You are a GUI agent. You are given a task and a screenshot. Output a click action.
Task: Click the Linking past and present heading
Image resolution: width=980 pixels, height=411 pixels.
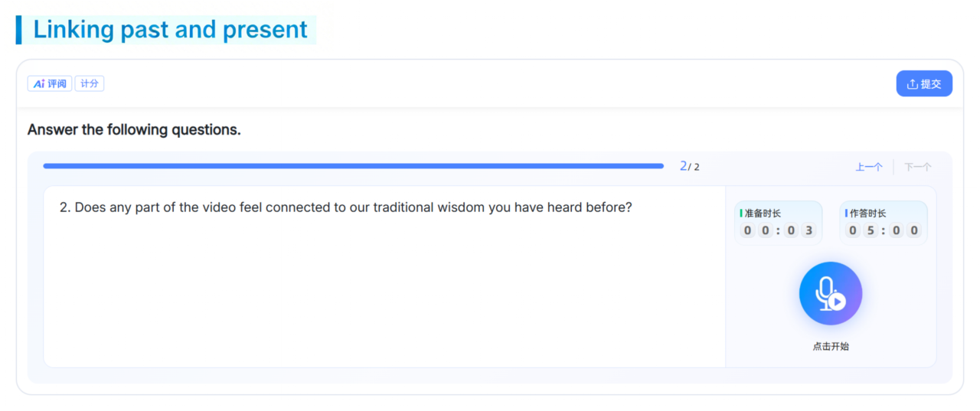[170, 30]
